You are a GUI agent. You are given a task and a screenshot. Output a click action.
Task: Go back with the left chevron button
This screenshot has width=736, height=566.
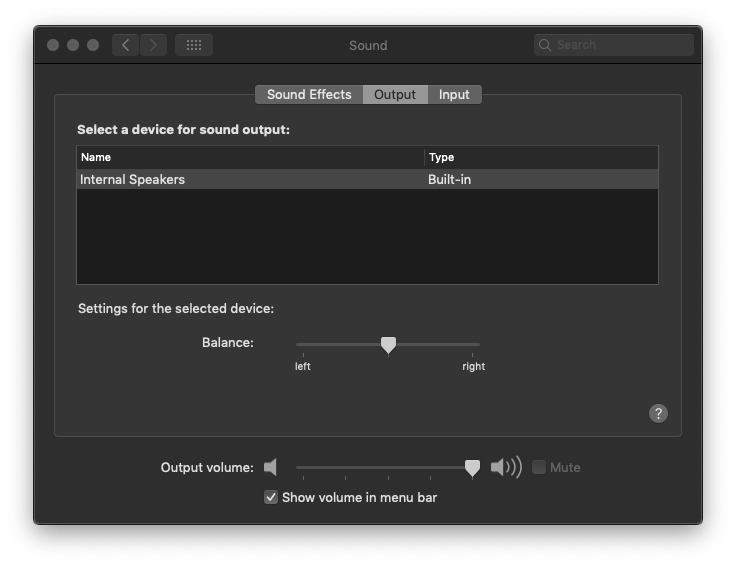(125, 45)
